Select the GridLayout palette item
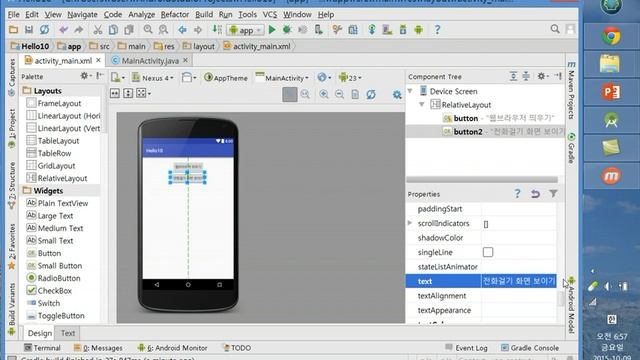The height and width of the screenshot is (360, 640). pyautogui.click(x=51, y=166)
